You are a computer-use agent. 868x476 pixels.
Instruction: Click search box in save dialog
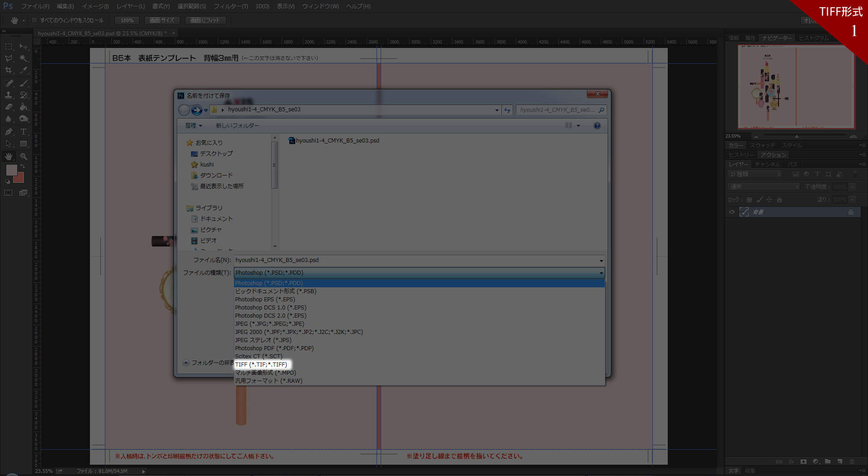(x=561, y=110)
